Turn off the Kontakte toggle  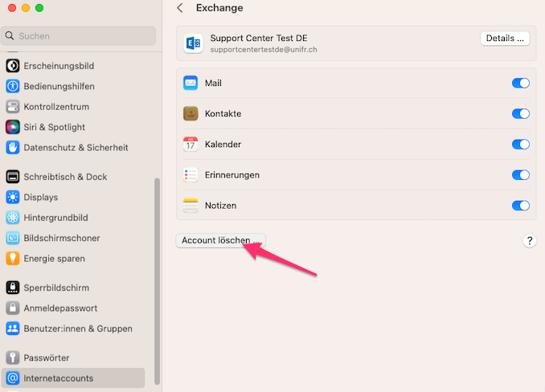[x=520, y=113]
